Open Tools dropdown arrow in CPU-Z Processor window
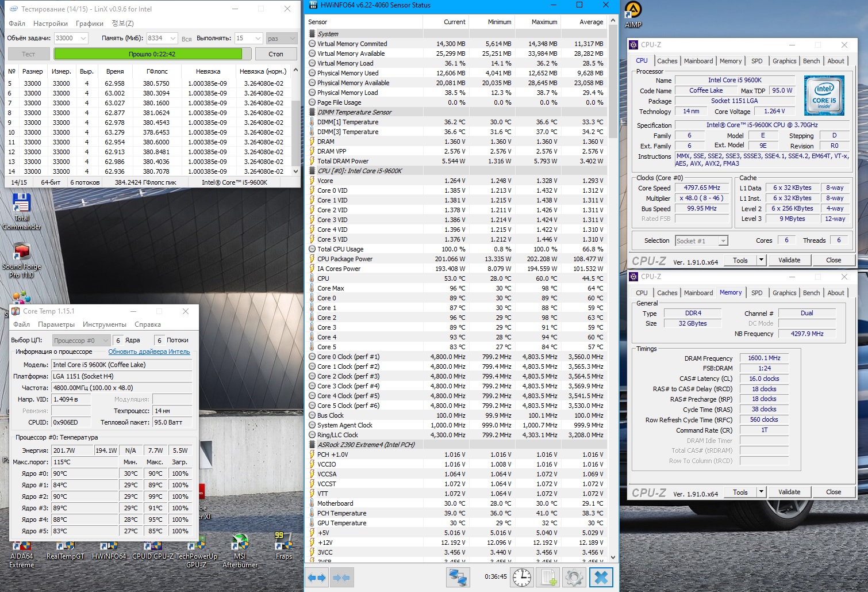 pyautogui.click(x=761, y=260)
